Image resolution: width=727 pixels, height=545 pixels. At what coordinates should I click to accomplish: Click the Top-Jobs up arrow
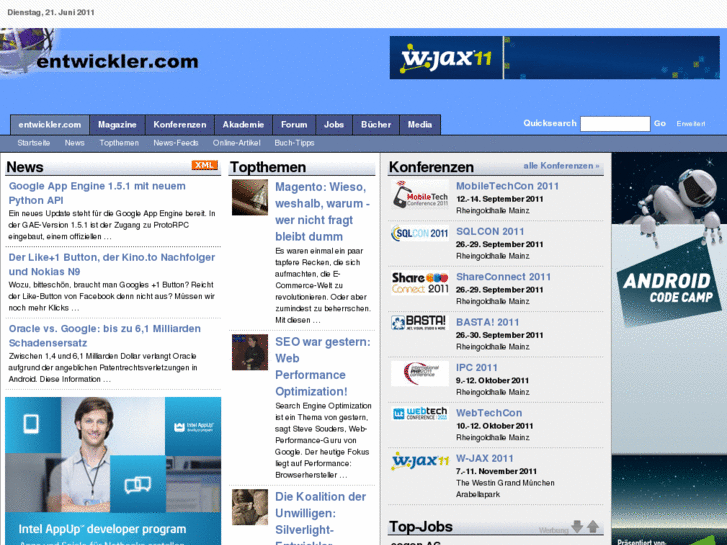(593, 526)
